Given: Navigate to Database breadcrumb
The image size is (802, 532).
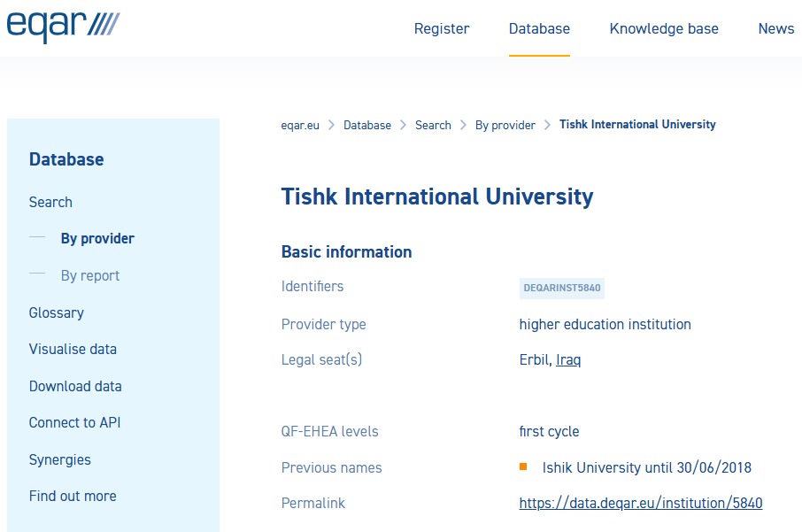Looking at the screenshot, I should point(367,125).
